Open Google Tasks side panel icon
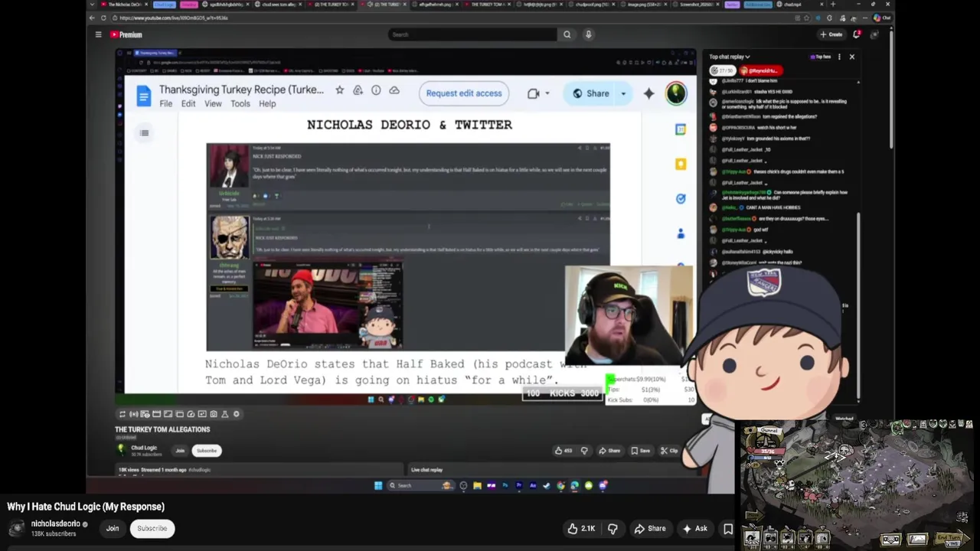This screenshot has height=551, width=980. click(x=681, y=198)
